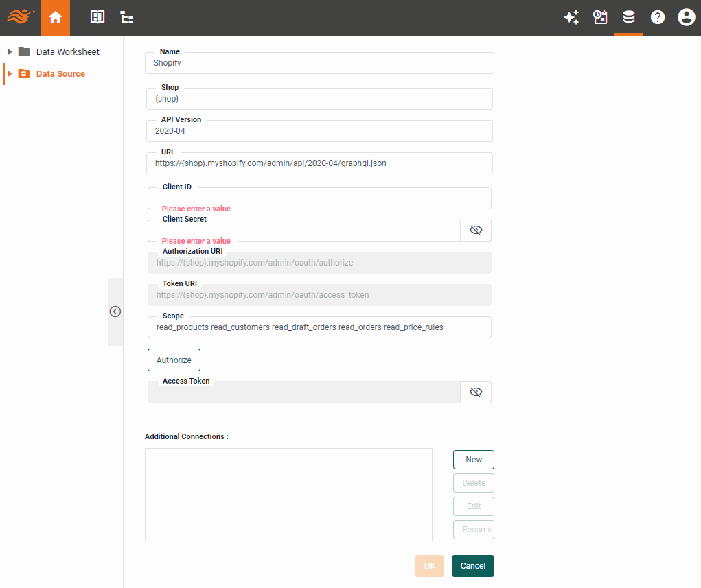
Task: Click the Home icon in the top toolbar
Action: point(55,17)
